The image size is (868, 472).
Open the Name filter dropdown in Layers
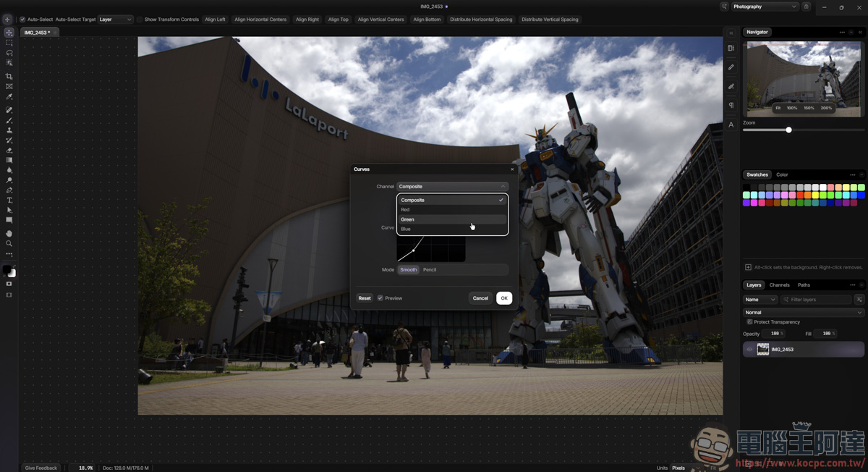(x=760, y=300)
